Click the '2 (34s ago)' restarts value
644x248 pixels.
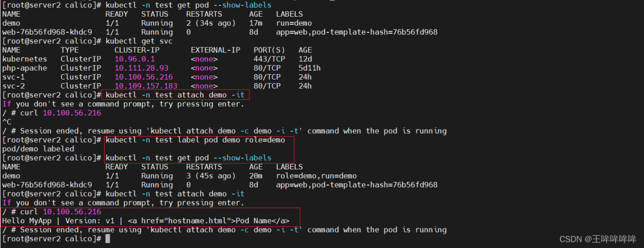[x=210, y=23]
